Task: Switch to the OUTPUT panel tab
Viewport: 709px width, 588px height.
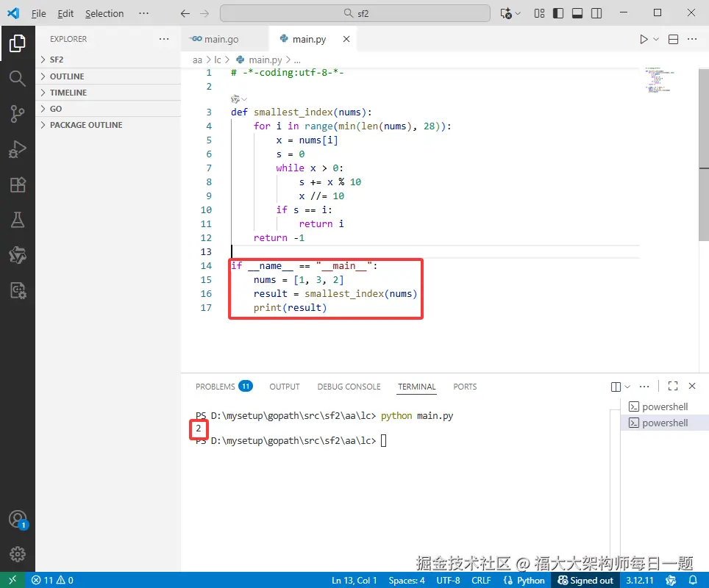Action: click(285, 387)
